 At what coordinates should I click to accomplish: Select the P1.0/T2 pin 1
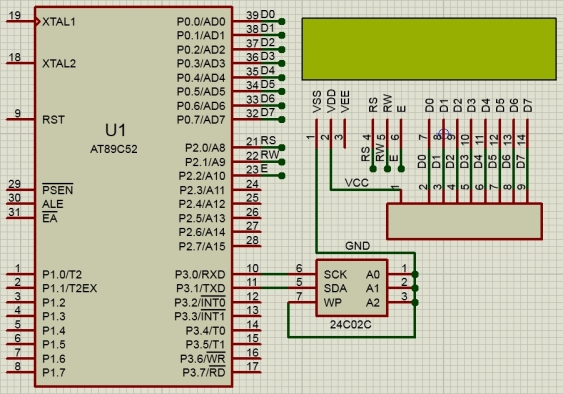click(21, 274)
